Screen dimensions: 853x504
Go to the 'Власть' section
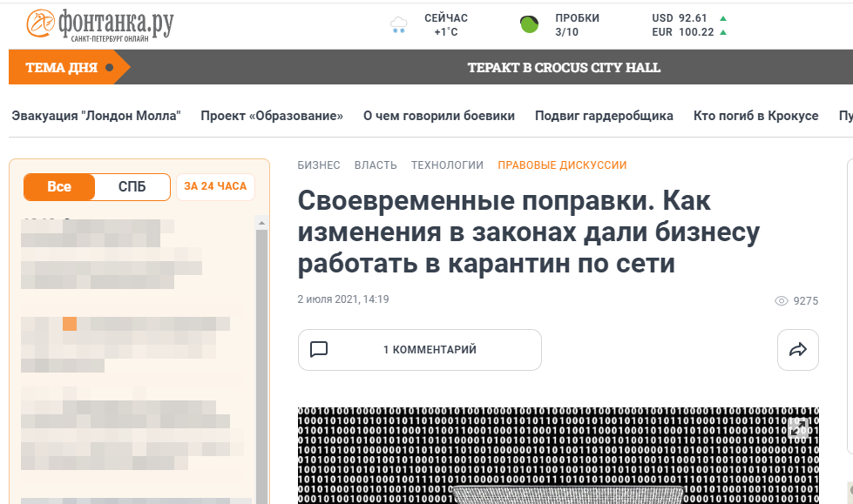[x=376, y=165]
